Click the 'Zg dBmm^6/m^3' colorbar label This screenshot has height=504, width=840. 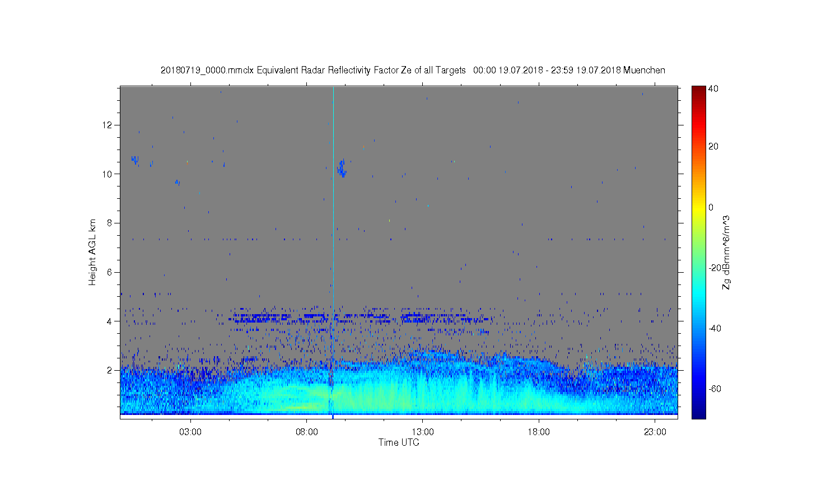coord(726,252)
